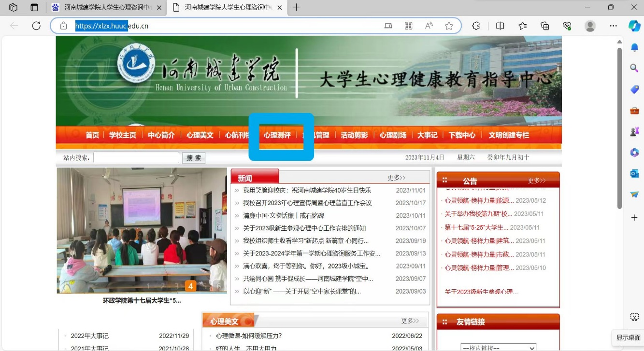Click the screenshot scissors icon in the sidebar
Viewport: 644px width, 351px height.
[634, 317]
